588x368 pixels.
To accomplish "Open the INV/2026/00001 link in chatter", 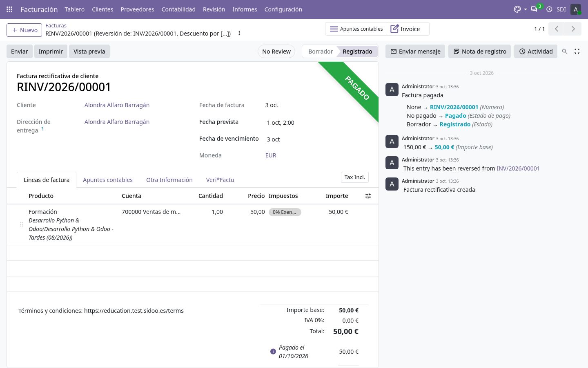I will point(518,168).
